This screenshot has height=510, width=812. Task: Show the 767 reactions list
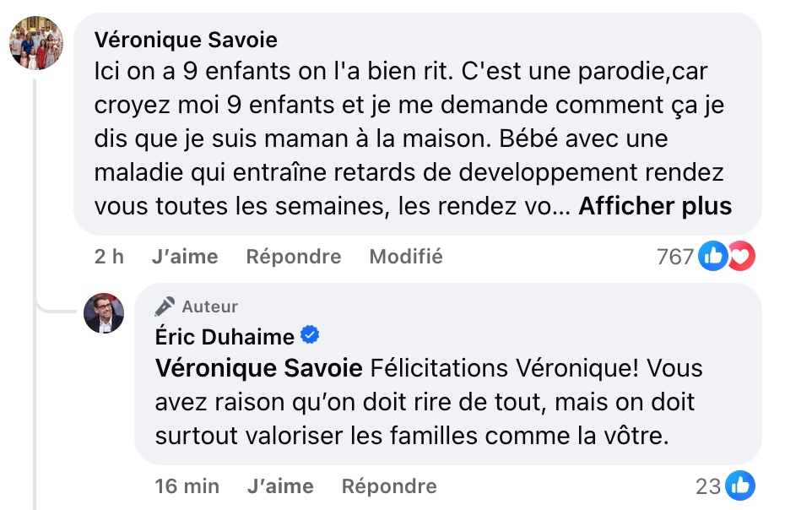pyautogui.click(x=674, y=257)
